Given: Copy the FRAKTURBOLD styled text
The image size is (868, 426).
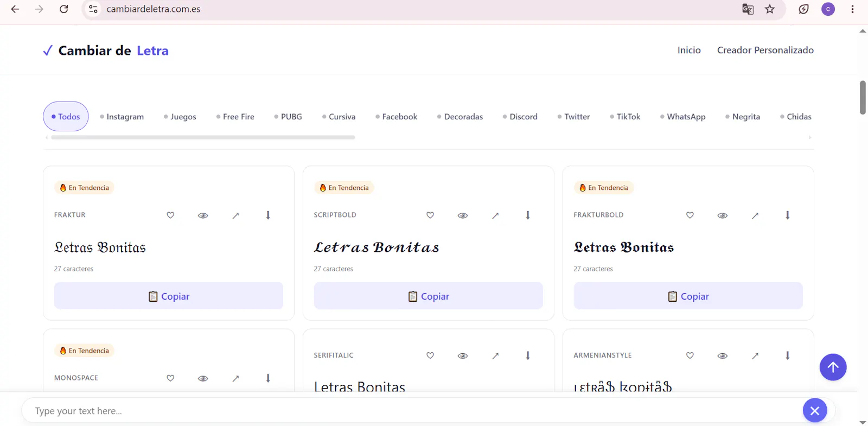Looking at the screenshot, I should (x=688, y=296).
